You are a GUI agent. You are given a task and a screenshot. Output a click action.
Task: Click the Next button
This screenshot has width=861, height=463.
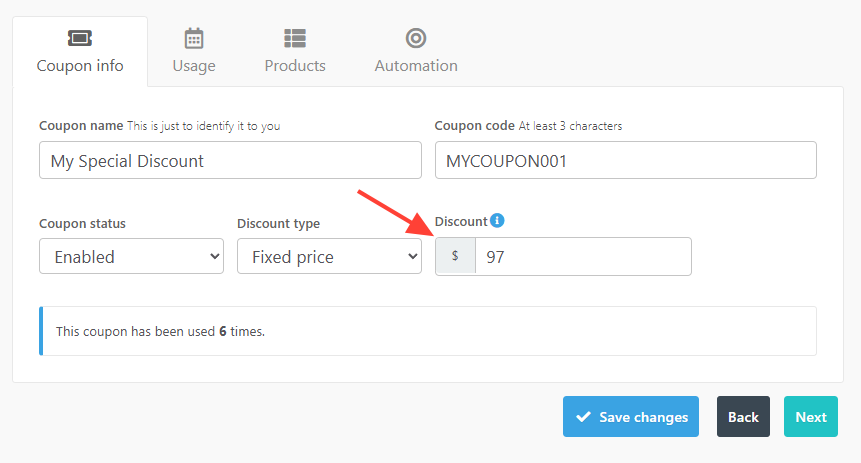(x=811, y=417)
